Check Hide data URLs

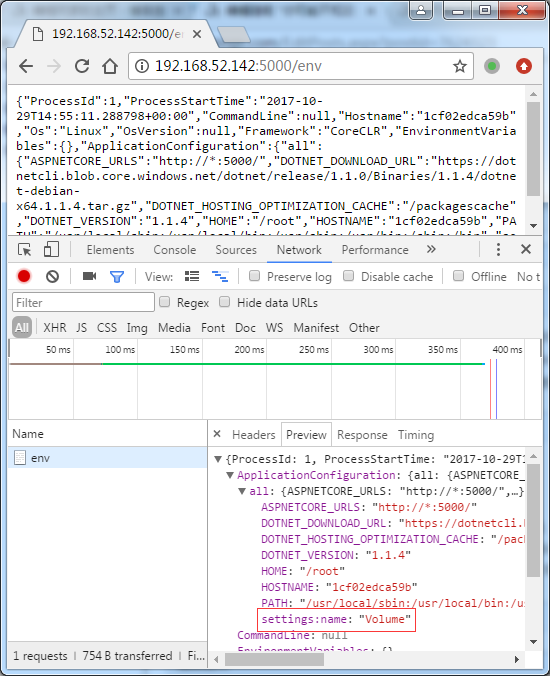pos(224,302)
